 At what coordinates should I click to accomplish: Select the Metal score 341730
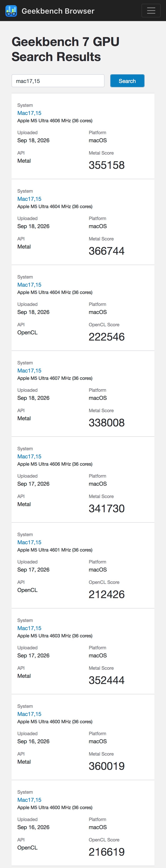point(107,508)
